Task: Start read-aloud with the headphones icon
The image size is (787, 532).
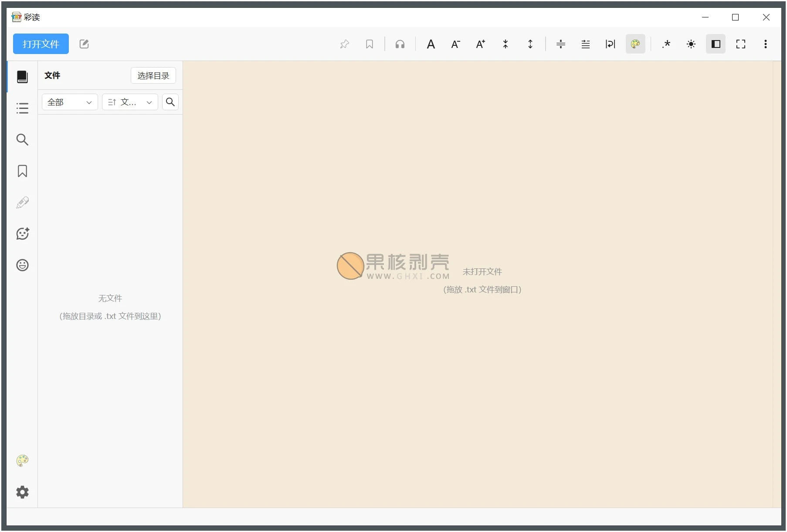Action: pos(400,44)
